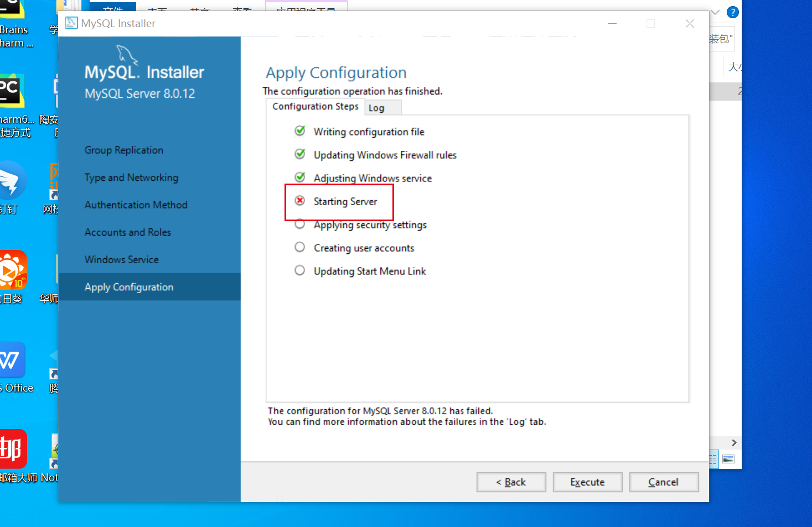This screenshot has width=812, height=527.
Task: Go to Accounts and Roles step
Action: (128, 232)
